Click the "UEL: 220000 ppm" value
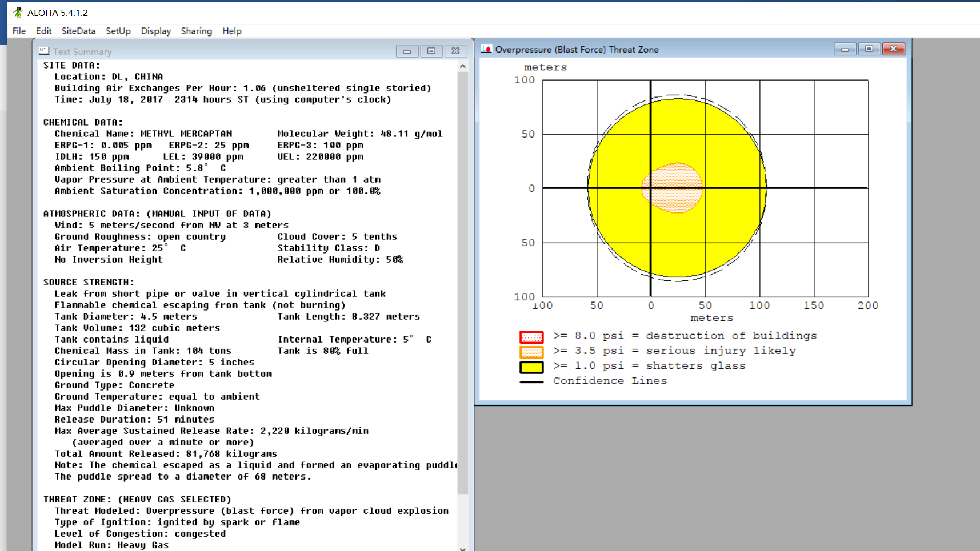Viewport: 980px width, 551px height. [321, 156]
